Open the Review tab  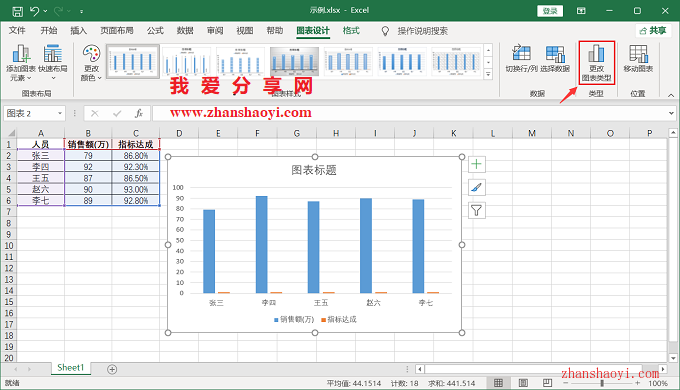coord(215,30)
